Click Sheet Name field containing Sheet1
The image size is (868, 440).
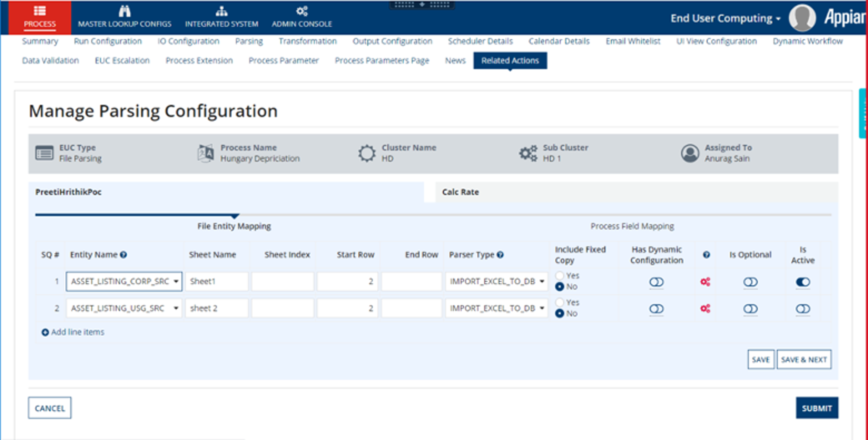point(217,281)
